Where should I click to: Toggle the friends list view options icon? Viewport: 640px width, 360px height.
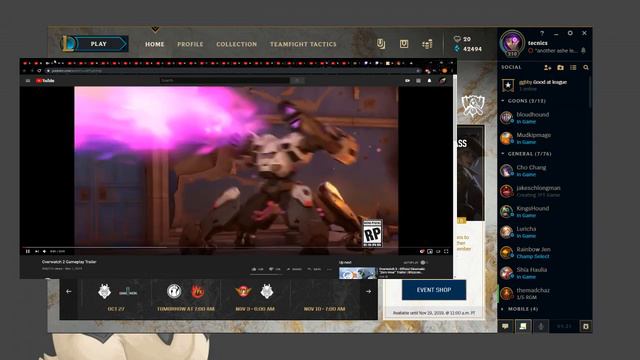pos(573,67)
